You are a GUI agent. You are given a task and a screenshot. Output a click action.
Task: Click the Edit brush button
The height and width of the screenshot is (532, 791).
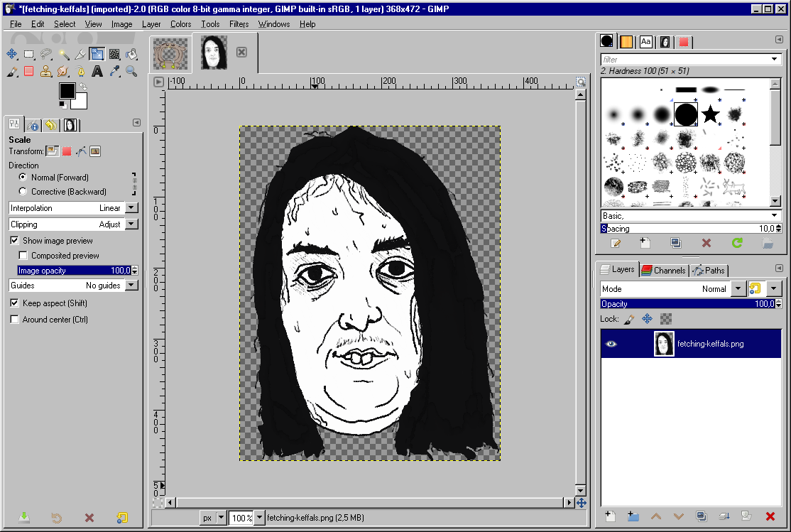click(x=616, y=244)
